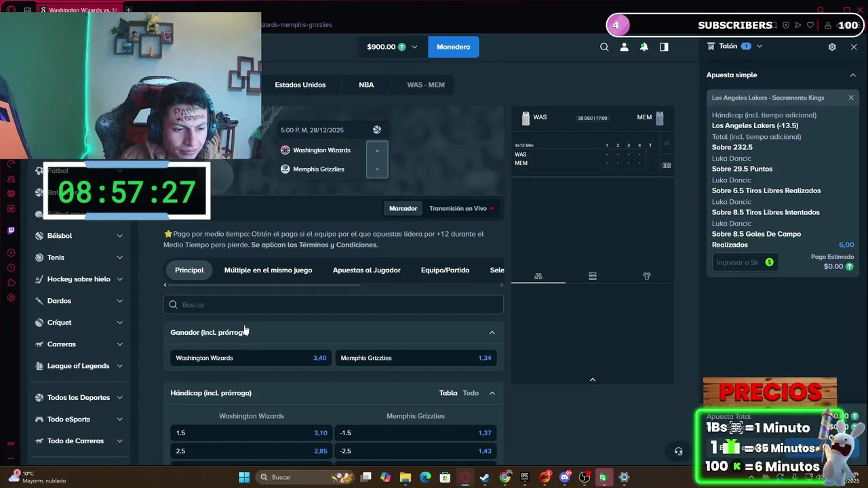This screenshot has height=488, width=868.
Task: Expand the Carreras category
Action: click(119, 344)
